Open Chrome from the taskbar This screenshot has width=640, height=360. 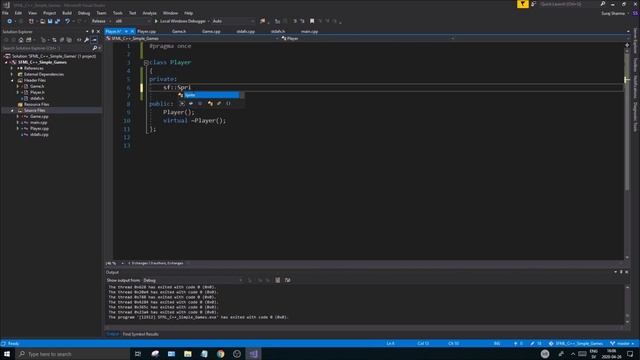coord(220,354)
